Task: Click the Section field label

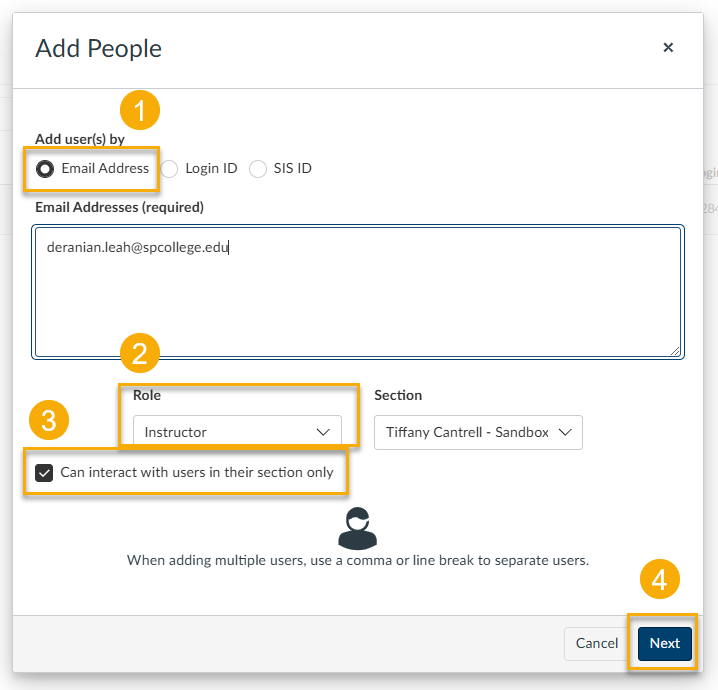Action: (x=398, y=395)
